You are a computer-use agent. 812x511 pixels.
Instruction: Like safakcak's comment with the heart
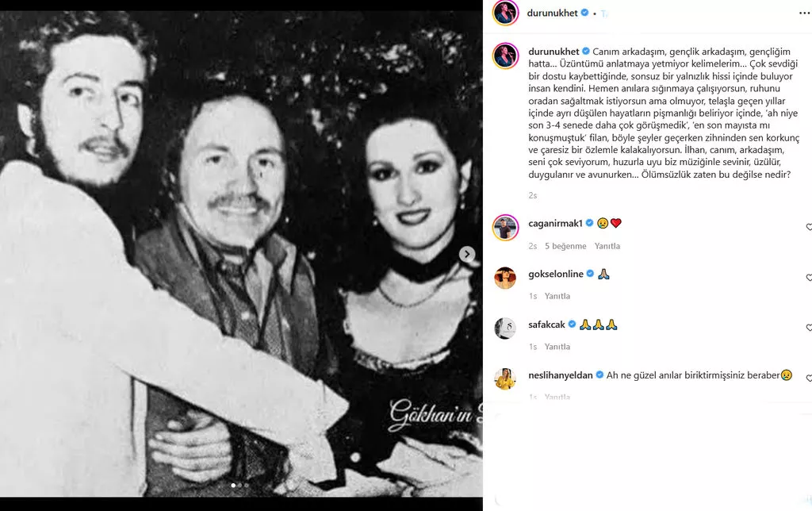click(809, 328)
